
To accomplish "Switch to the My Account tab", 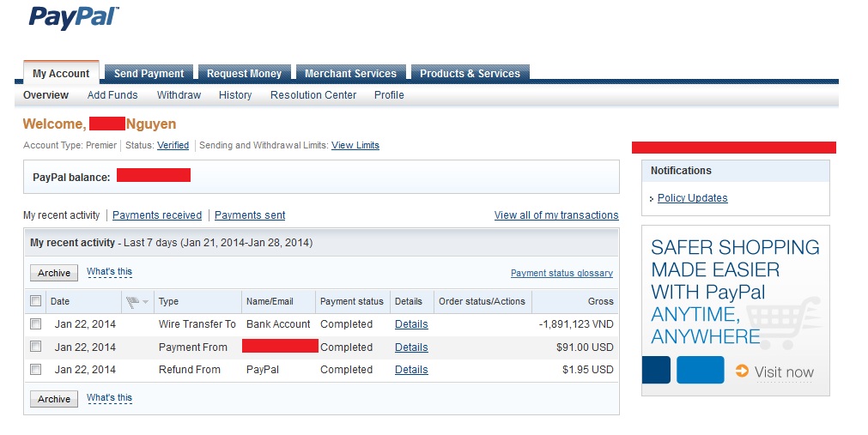I will (61, 73).
